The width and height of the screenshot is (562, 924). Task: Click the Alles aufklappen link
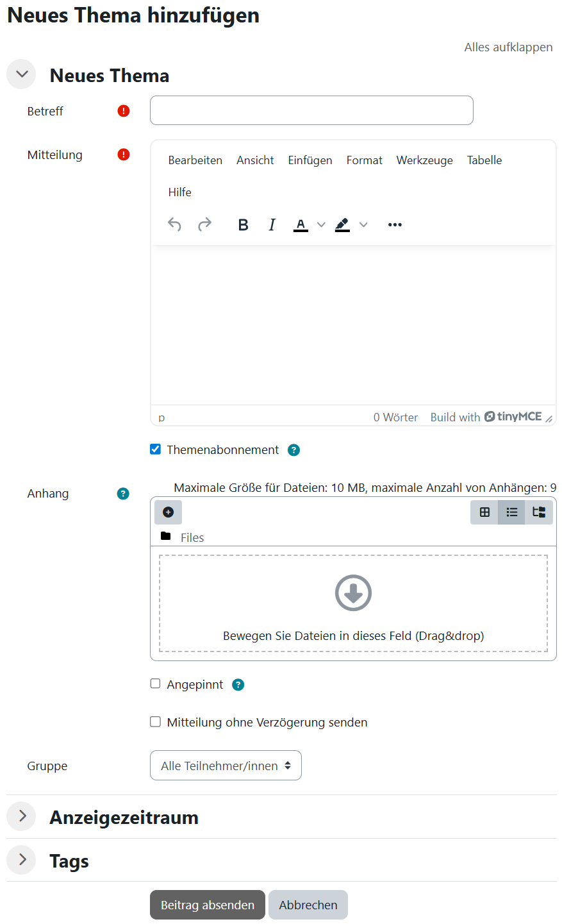(x=508, y=47)
